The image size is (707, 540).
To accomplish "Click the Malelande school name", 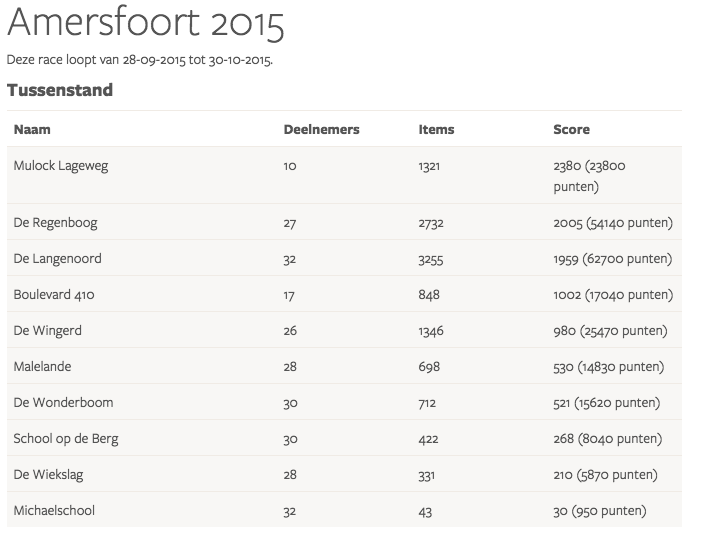I will click(42, 367).
